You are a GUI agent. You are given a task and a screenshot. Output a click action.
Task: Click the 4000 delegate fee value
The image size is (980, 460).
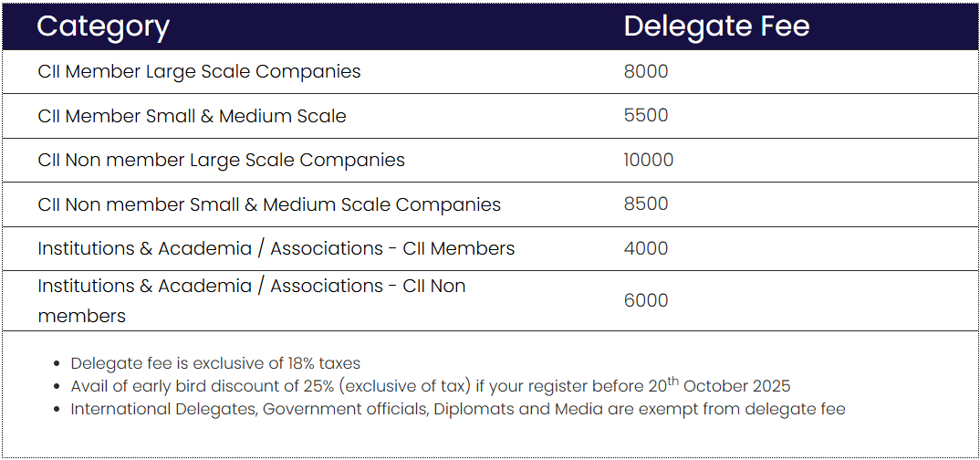coord(646,248)
